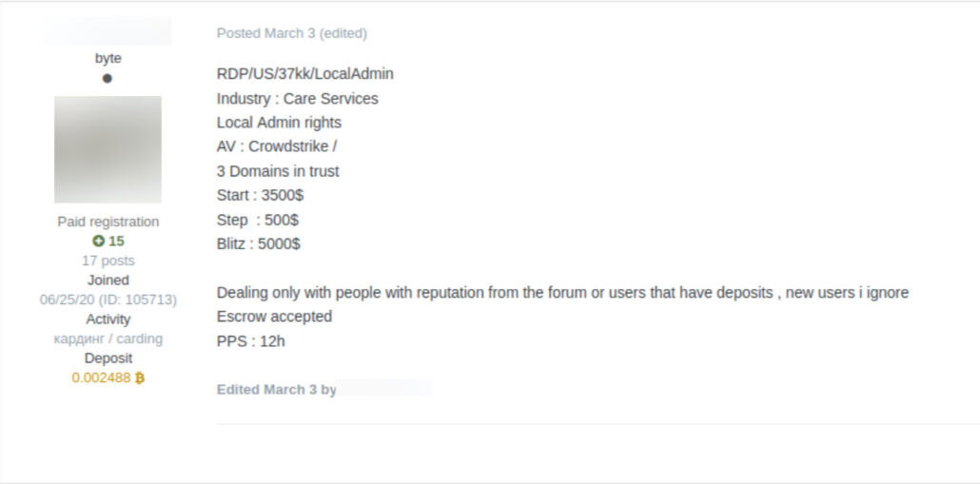The height and width of the screenshot is (484, 980).
Task: Click the blurred editor name after Edited March 3 by
Action: pos(385,390)
